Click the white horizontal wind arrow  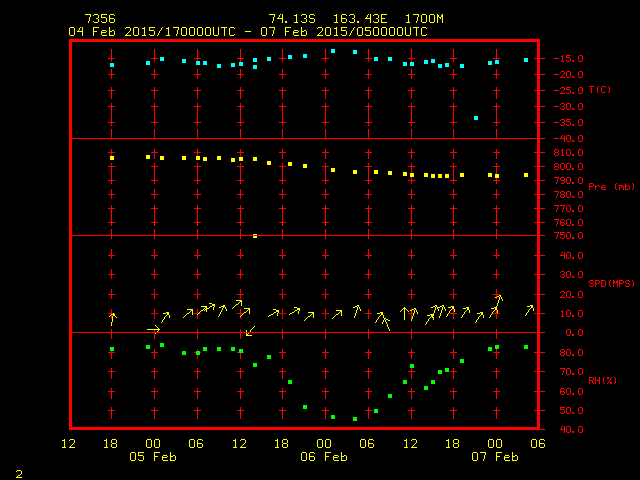click(x=153, y=329)
